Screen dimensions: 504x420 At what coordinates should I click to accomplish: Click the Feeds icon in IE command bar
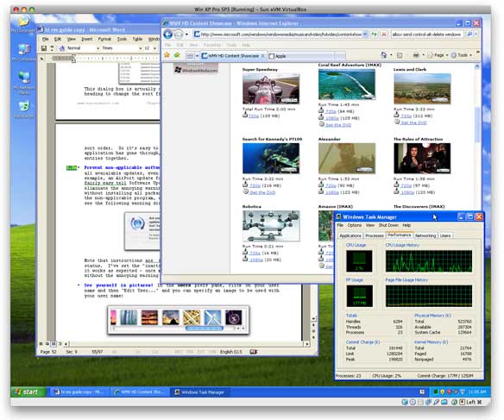point(400,55)
